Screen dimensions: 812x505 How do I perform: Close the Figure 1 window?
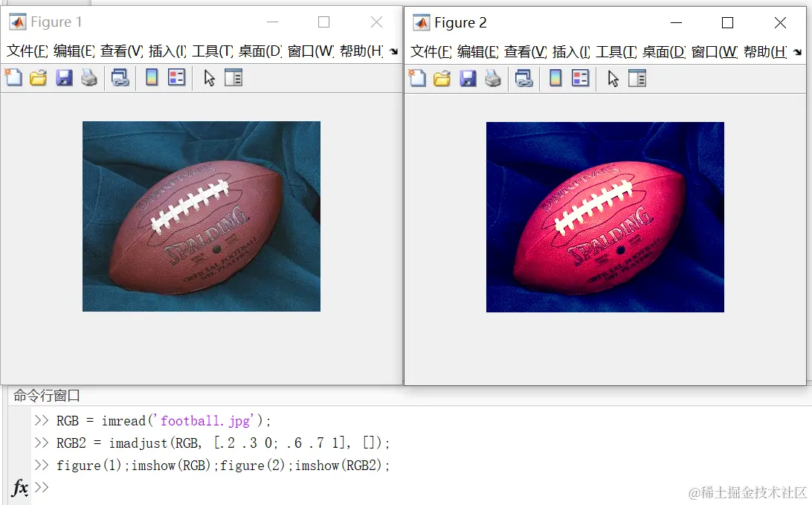pos(376,22)
